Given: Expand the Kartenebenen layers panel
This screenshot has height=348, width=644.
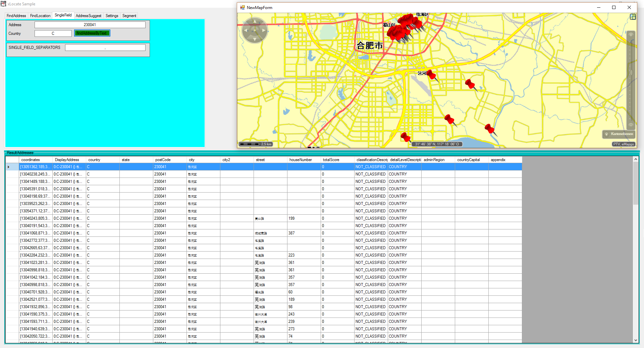Looking at the screenshot, I should click(619, 134).
